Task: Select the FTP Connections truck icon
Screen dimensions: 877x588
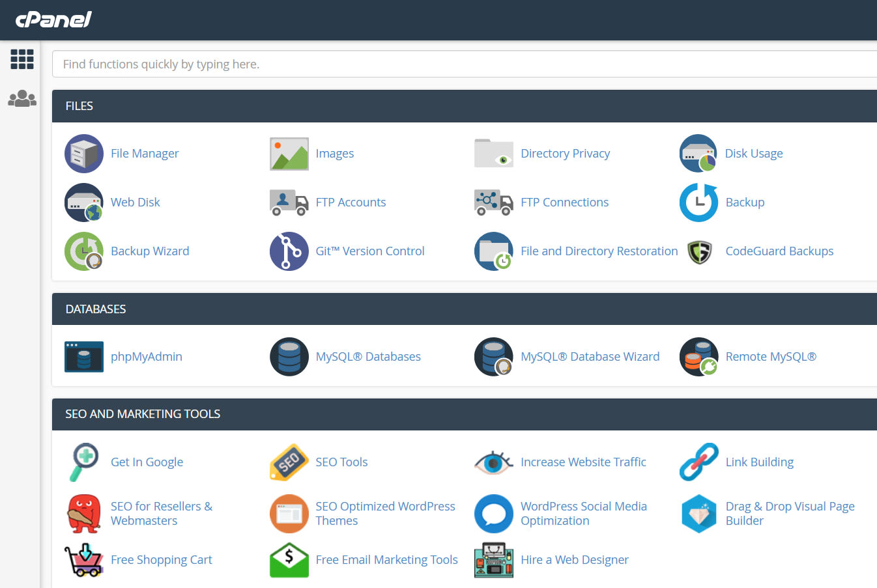Action: point(493,203)
